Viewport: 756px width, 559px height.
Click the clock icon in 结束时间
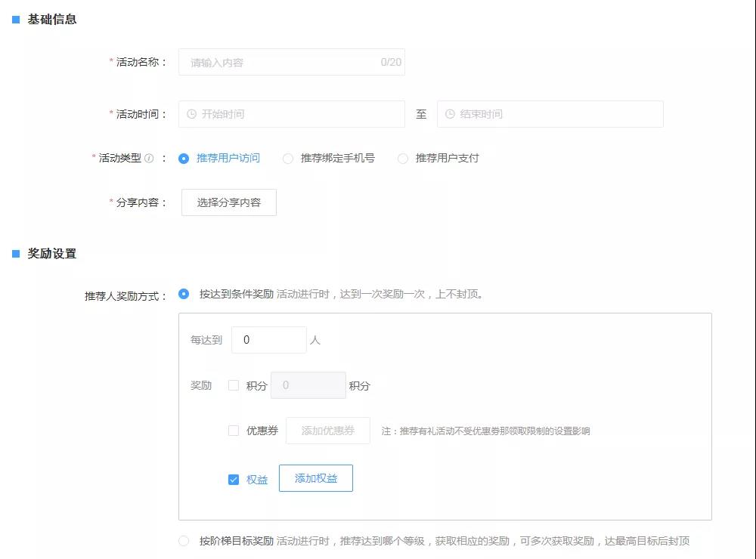(450, 114)
